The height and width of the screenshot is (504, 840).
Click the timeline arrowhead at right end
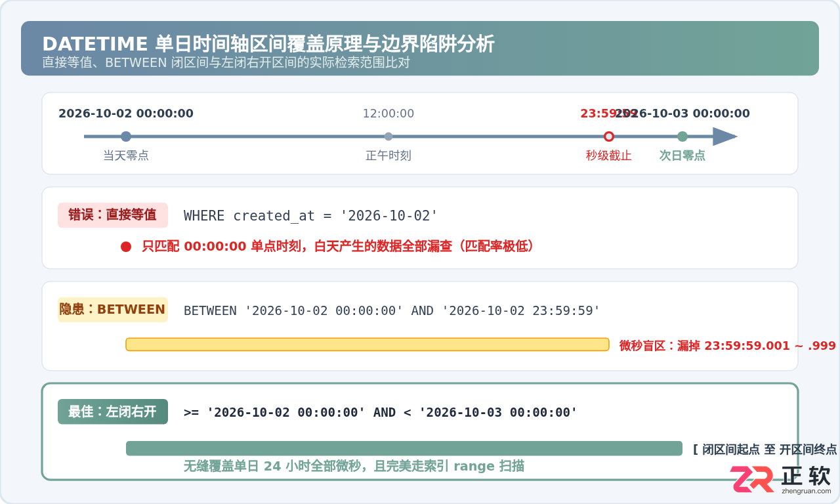(725, 136)
